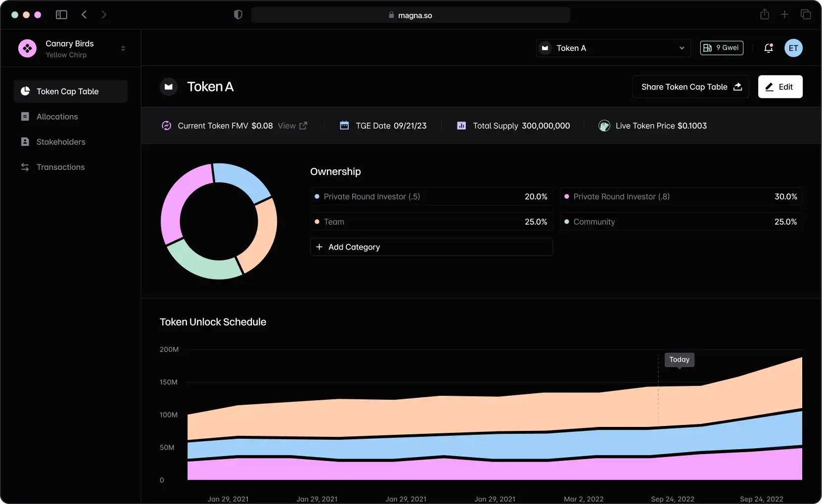
Task: Click the Canary Birds workspace logo
Action: (x=27, y=48)
